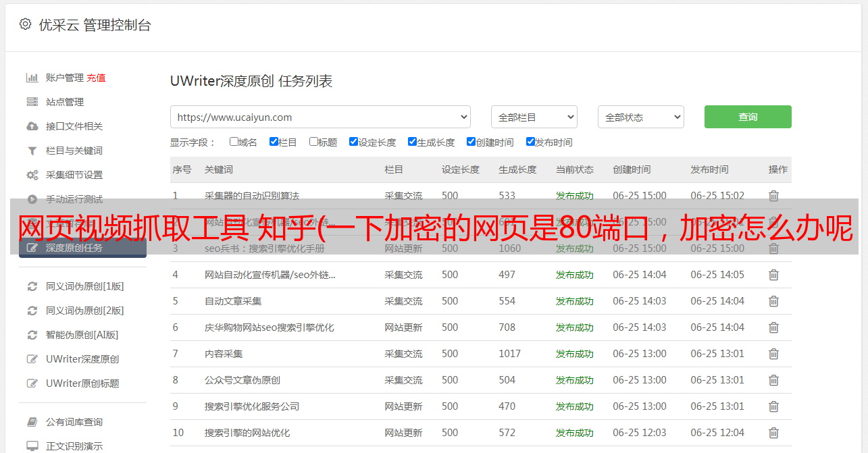Toggle the 设定长度 checkbox
868x453 pixels.
(353, 142)
